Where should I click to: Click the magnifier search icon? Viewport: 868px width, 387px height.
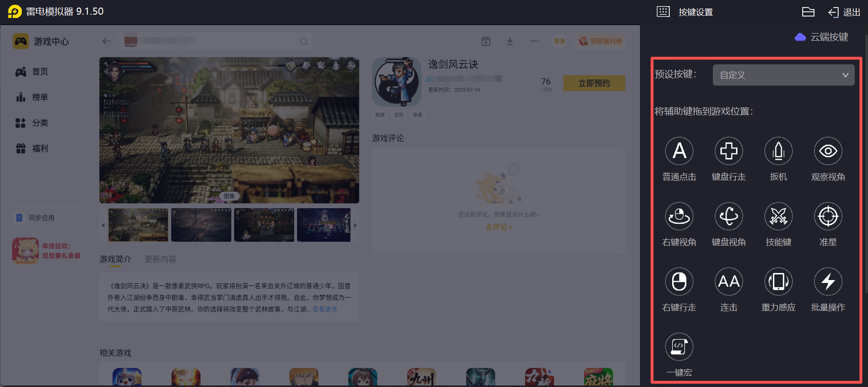[x=304, y=41]
